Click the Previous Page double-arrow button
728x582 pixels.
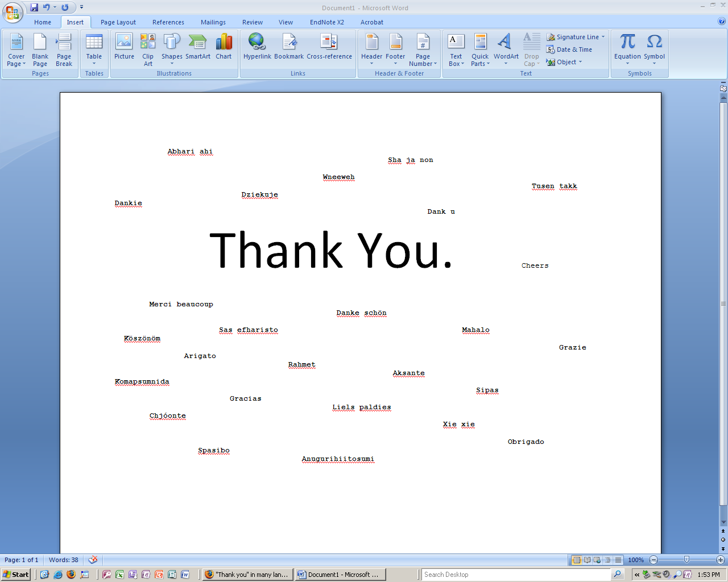tap(723, 531)
